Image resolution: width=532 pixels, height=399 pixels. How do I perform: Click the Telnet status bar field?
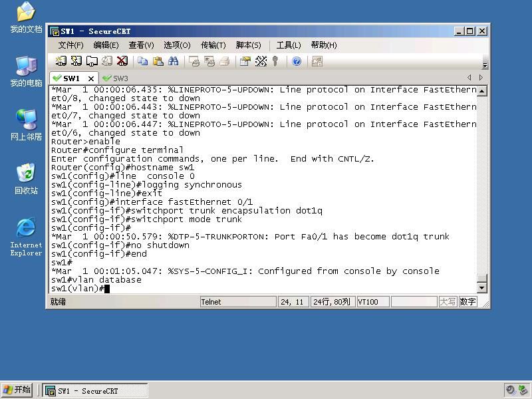coord(238,302)
